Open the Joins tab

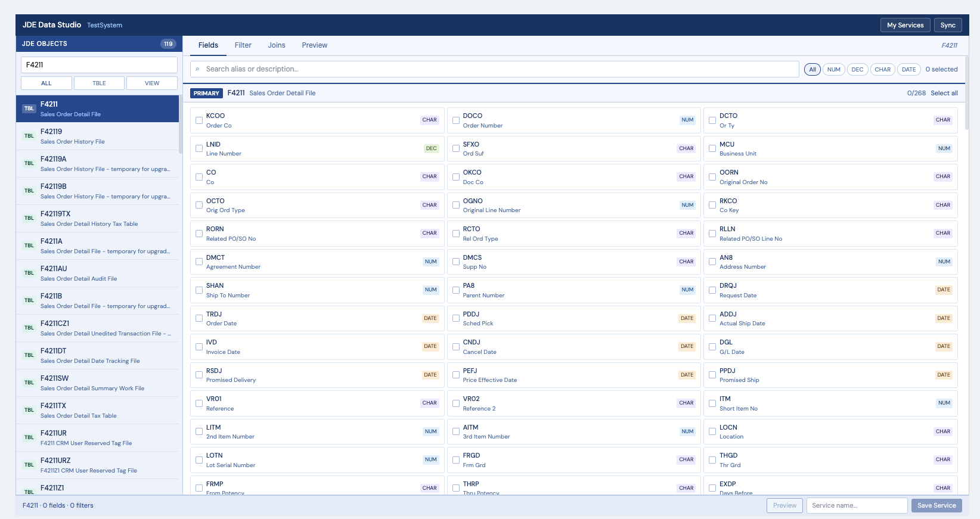[x=277, y=45]
